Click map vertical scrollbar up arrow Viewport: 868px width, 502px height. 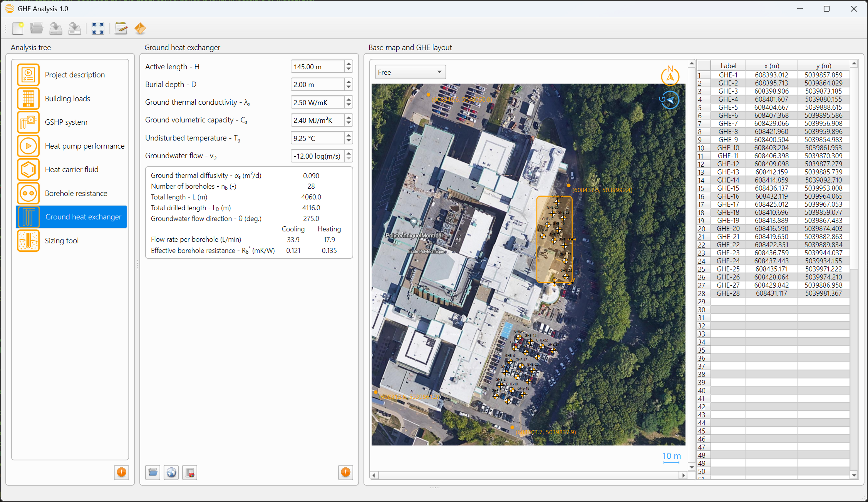[x=691, y=64]
